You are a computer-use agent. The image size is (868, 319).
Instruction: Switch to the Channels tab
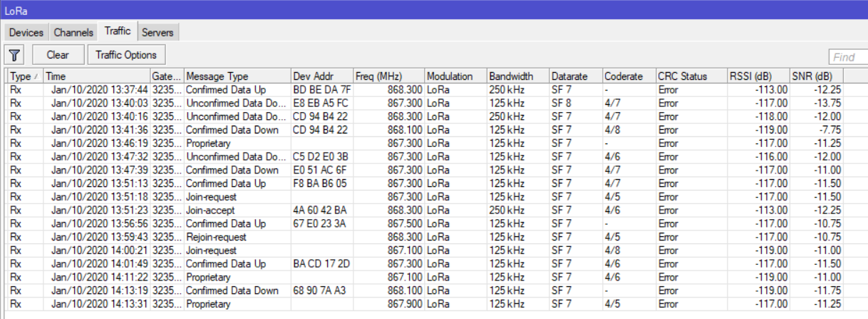(74, 32)
